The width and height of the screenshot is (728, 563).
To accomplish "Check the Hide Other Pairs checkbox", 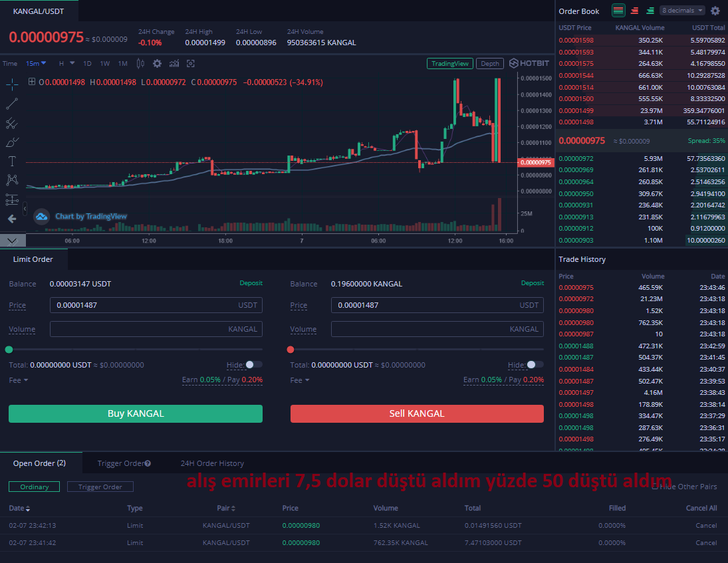I will click(x=655, y=487).
